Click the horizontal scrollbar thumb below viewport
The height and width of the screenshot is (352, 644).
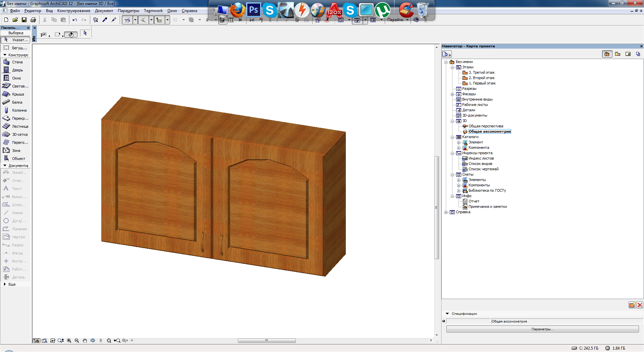pos(267,341)
